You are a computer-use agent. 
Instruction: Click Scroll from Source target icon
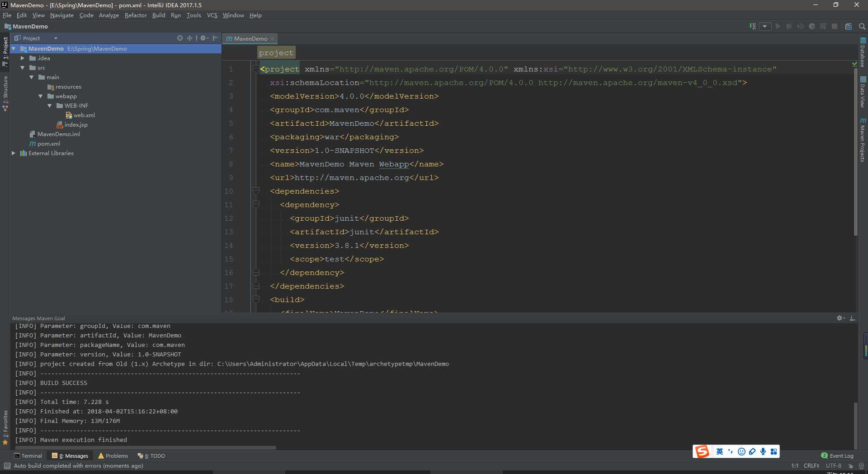tap(180, 38)
